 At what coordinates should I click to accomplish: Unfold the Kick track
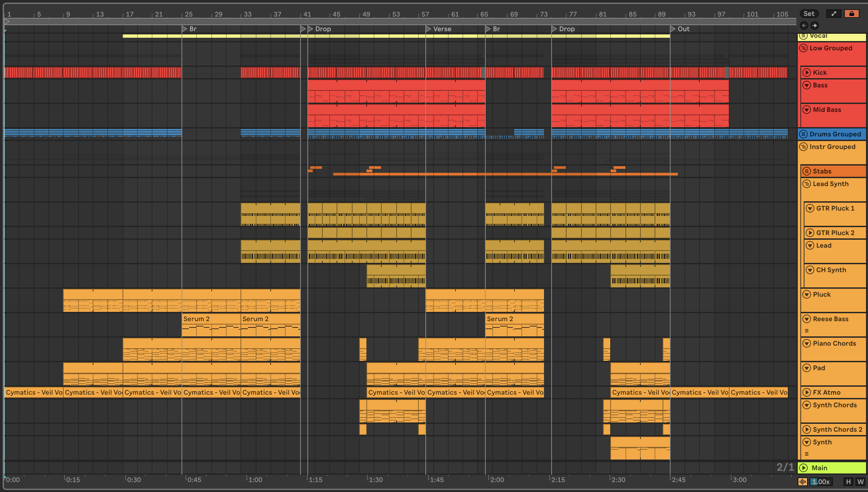807,73
